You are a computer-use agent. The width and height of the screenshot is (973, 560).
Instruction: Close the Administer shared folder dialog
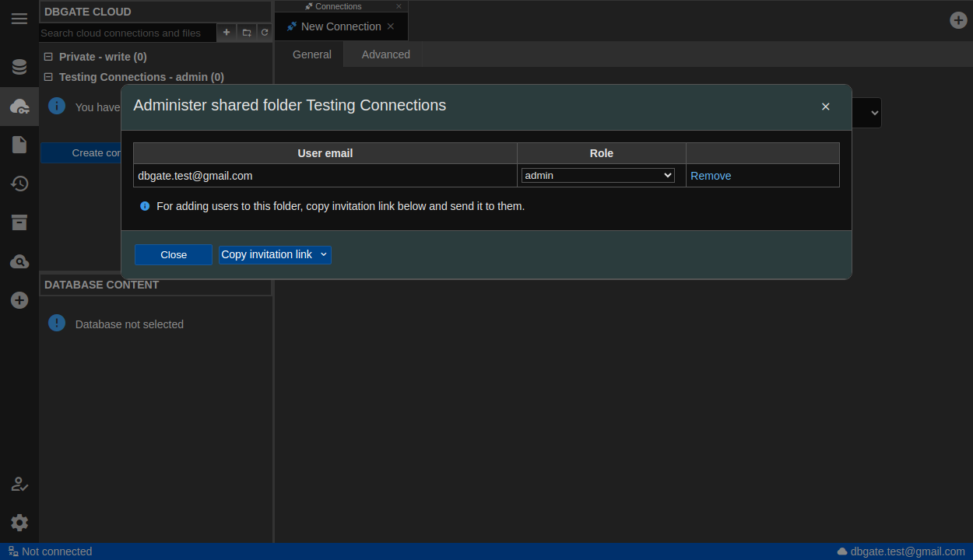(825, 107)
